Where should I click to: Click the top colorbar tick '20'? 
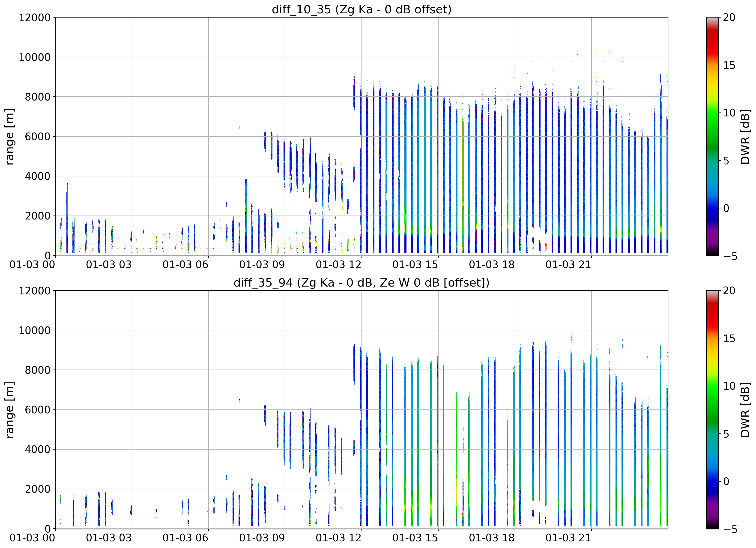pyautogui.click(x=729, y=17)
